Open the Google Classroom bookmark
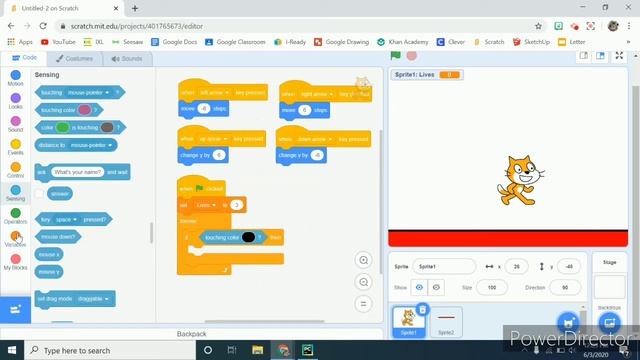Image resolution: width=640 pixels, height=360 pixels. 235,42
